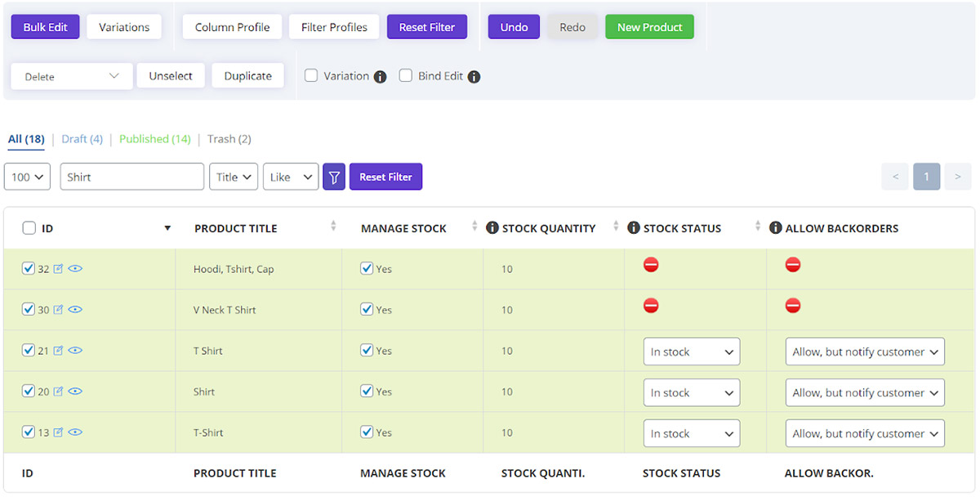
Task: Click the red restricted icon in Hoodi stock status
Action: coord(650,264)
